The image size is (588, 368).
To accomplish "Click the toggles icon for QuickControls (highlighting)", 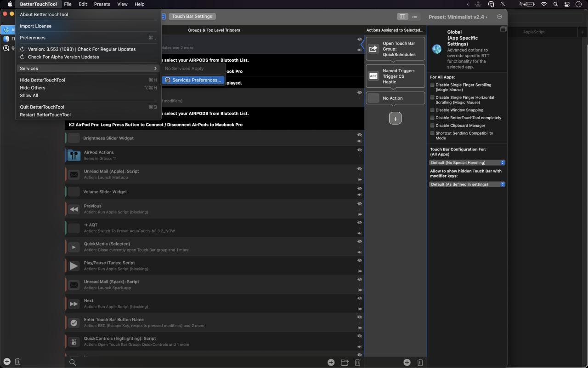I will [x=74, y=342].
